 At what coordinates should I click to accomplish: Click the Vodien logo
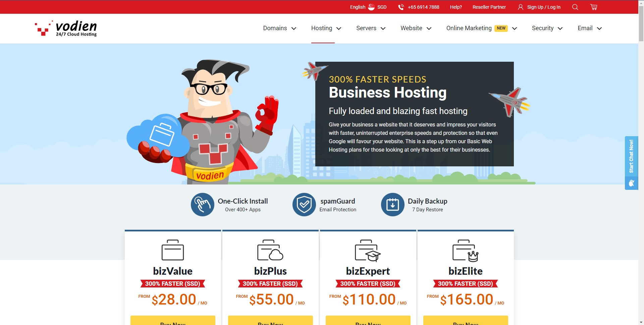(x=66, y=28)
